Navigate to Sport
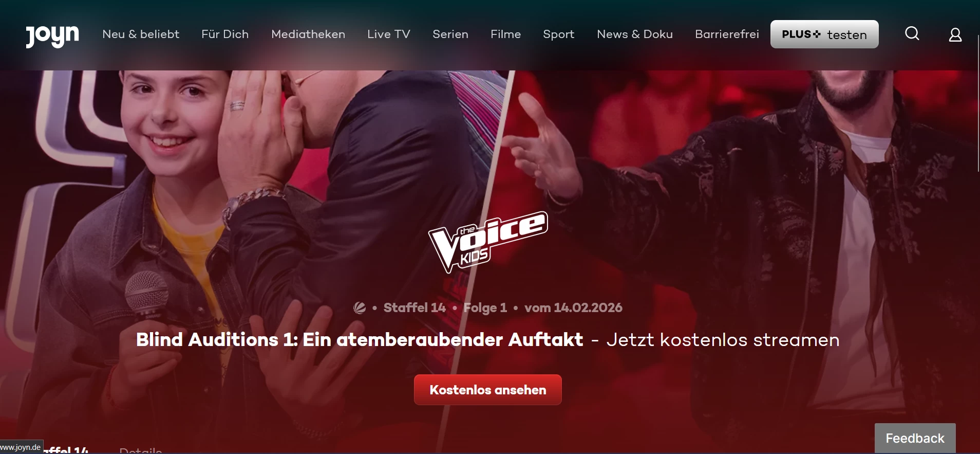 (x=559, y=34)
